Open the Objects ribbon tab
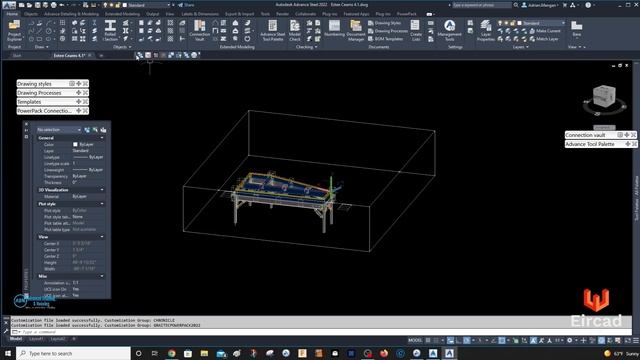Screen dimensions: 640x360 31,14
